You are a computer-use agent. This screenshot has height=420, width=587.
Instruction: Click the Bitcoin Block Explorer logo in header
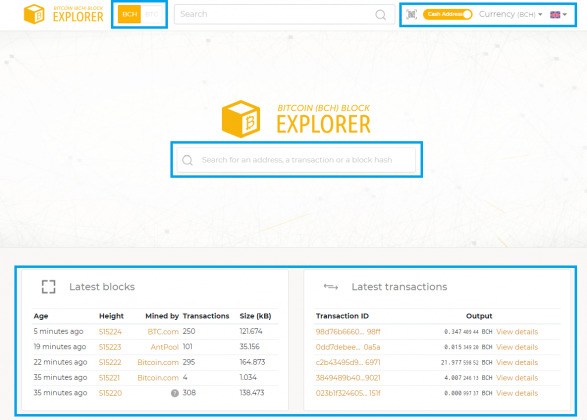tap(64, 14)
